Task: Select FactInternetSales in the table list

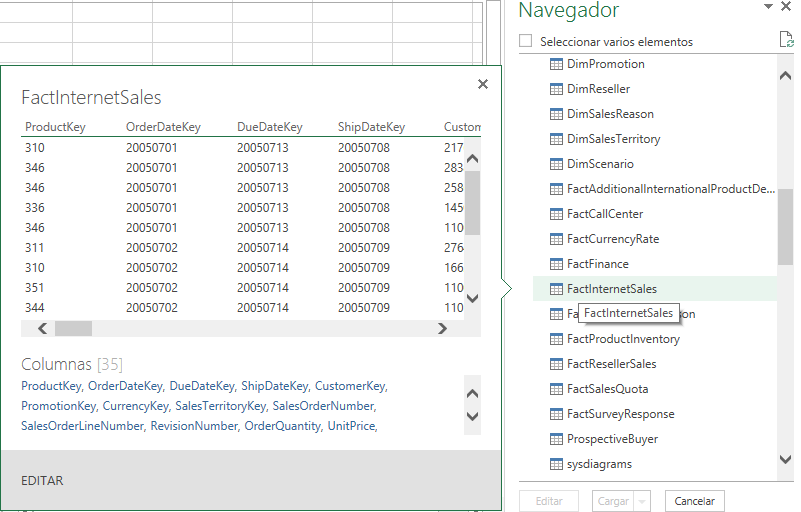Action: (611, 289)
